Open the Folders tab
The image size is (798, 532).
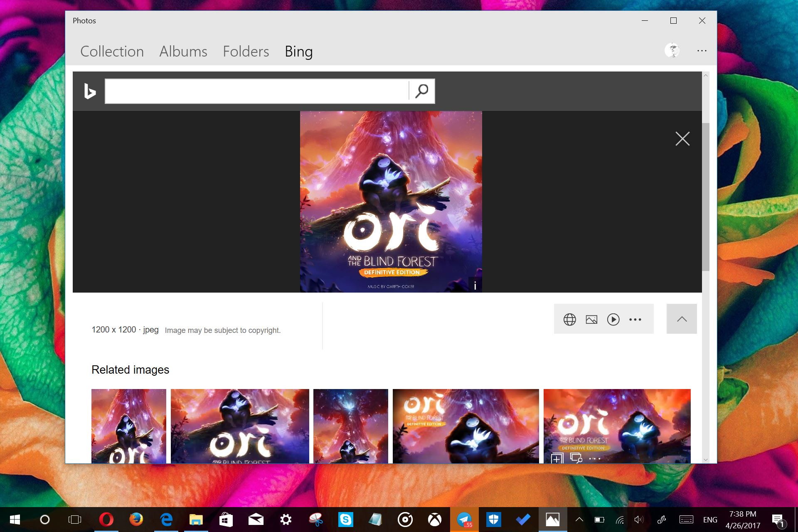click(x=246, y=52)
